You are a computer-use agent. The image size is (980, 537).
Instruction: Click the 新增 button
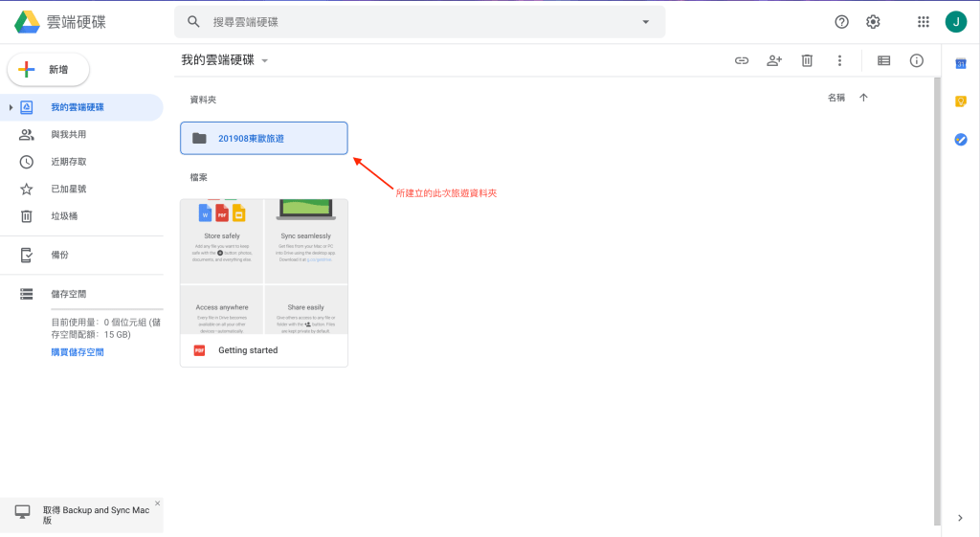[49, 70]
